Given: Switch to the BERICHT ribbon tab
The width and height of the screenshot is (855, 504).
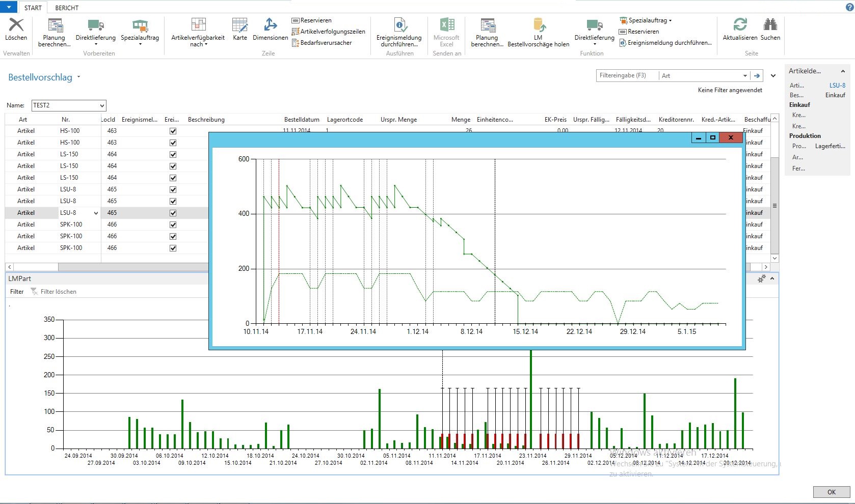Looking at the screenshot, I should click(66, 7).
